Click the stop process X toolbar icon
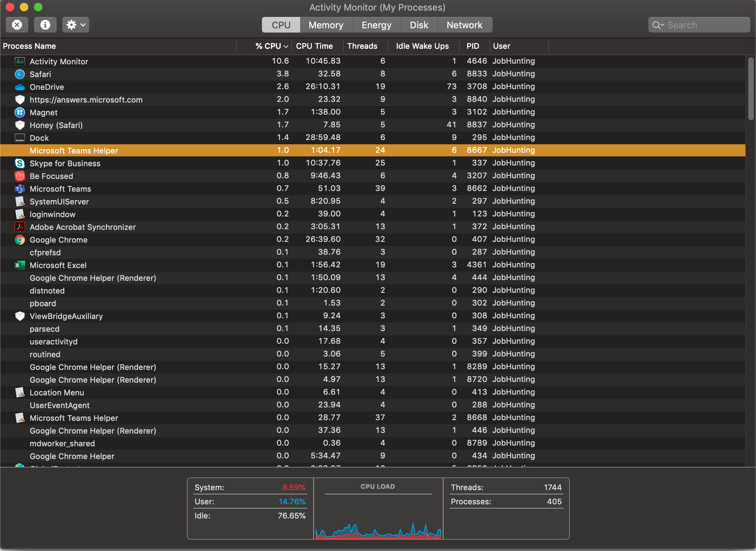 click(x=17, y=25)
